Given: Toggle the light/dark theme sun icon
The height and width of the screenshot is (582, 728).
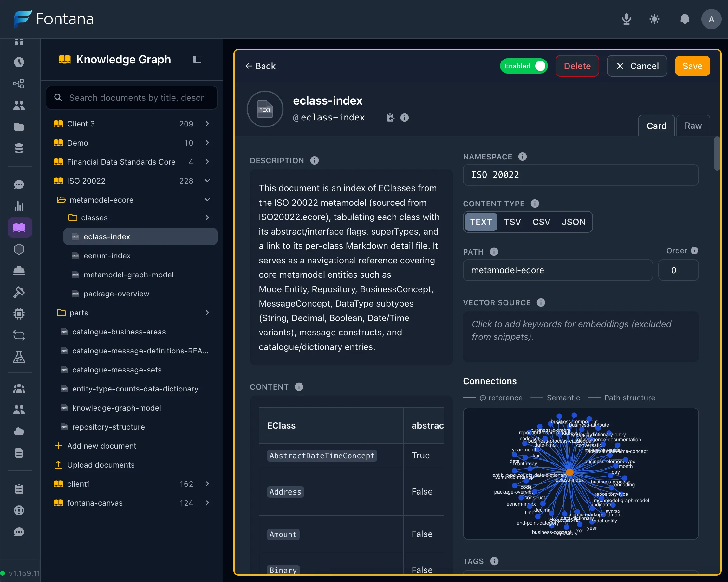Looking at the screenshot, I should click(x=654, y=19).
